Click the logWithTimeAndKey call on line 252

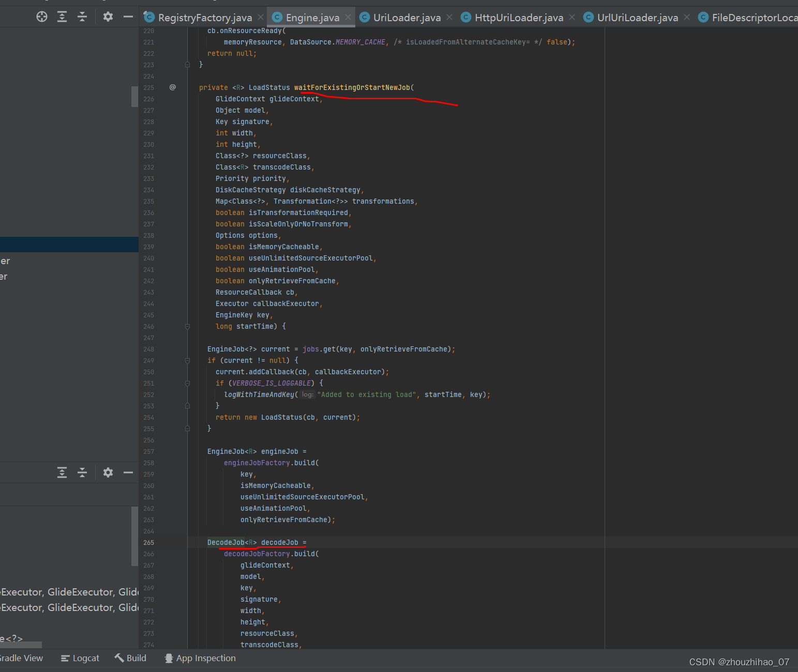[x=259, y=394]
